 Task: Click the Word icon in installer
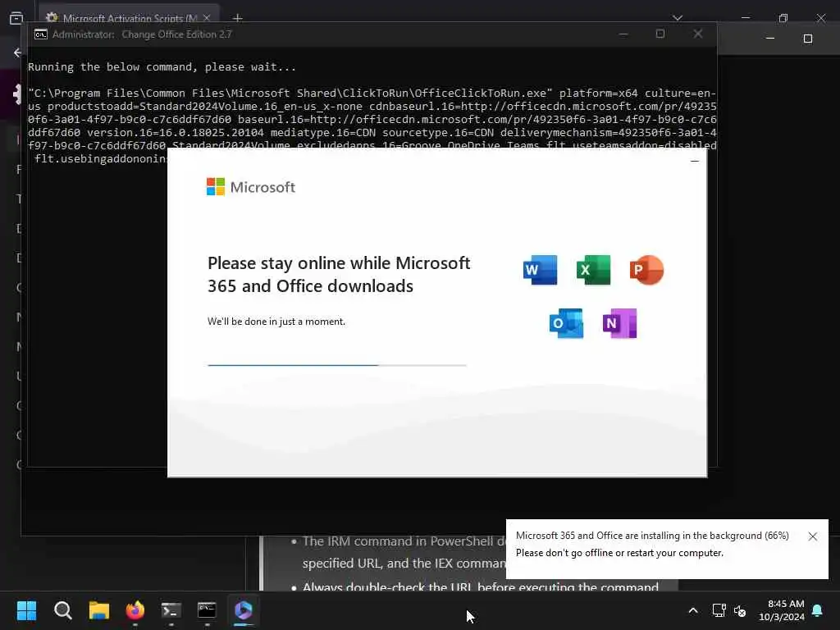(540, 270)
